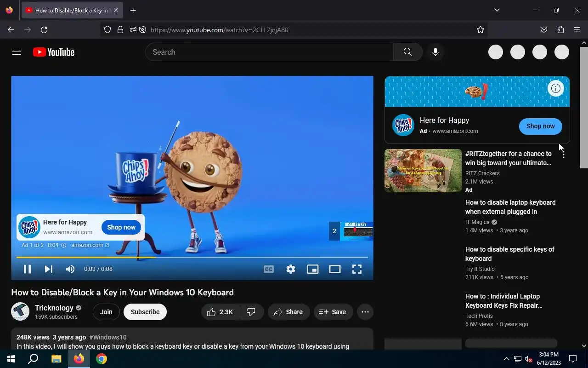Image resolution: width=588 pixels, height=368 pixels.
Task: Skip to next video
Action: (49, 269)
